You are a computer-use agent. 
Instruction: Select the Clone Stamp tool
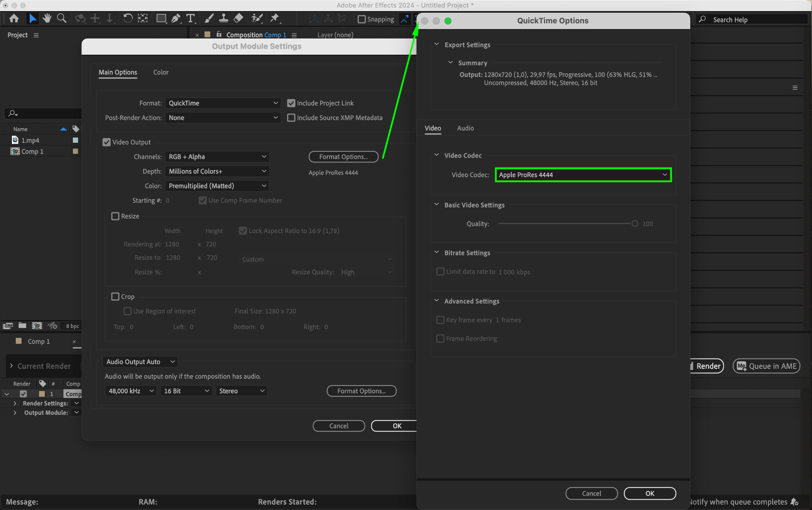(224, 18)
